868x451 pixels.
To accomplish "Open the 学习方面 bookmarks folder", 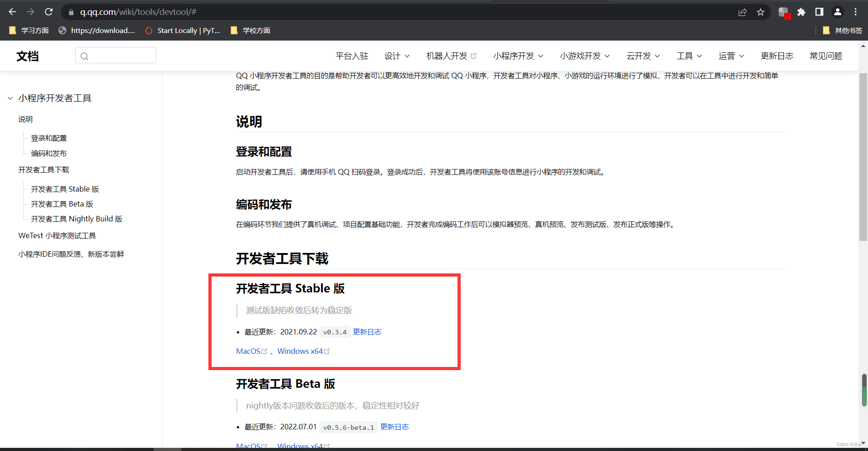I will click(29, 30).
